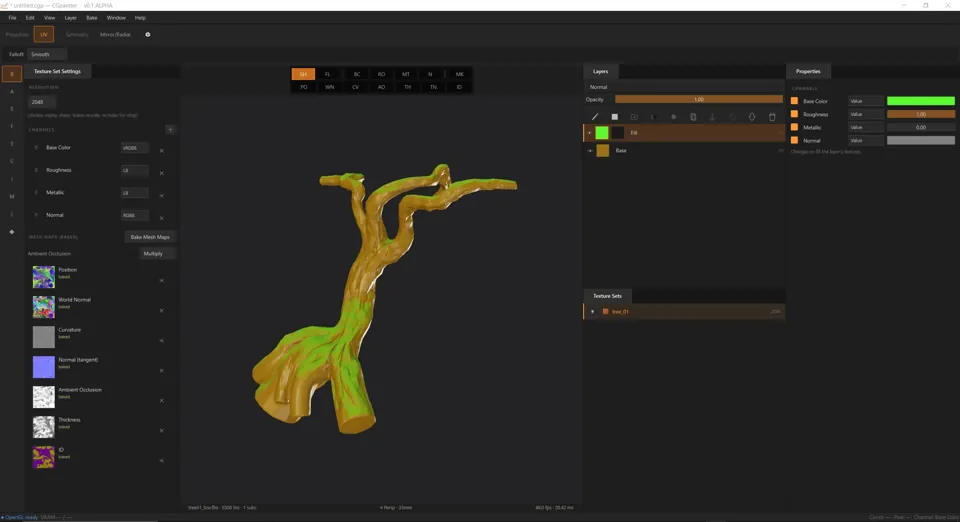This screenshot has height=522, width=960.
Task: Open the resolution 2048 dropdown
Action: (42, 102)
